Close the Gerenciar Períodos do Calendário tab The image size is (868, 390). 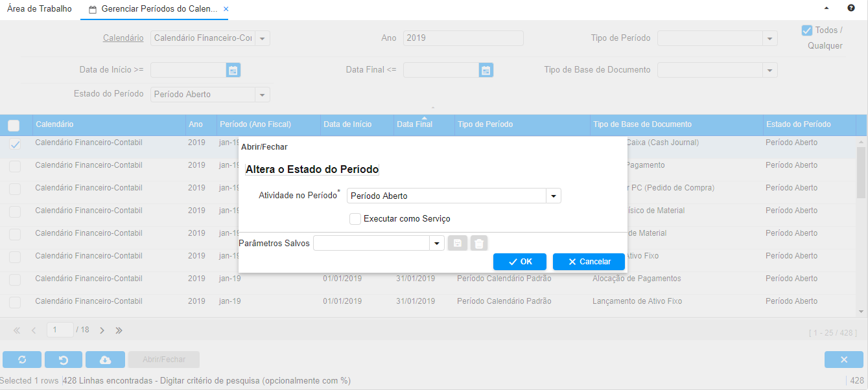226,10
